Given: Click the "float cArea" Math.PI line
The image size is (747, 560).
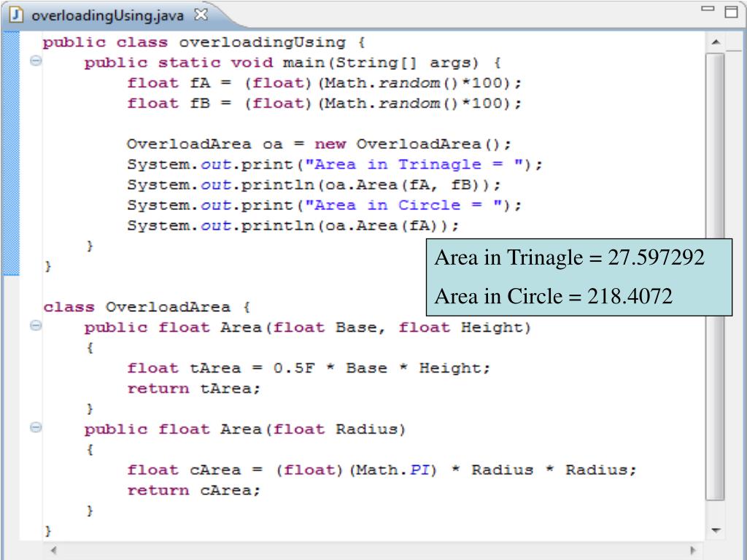Looking at the screenshot, I should click(382, 470).
